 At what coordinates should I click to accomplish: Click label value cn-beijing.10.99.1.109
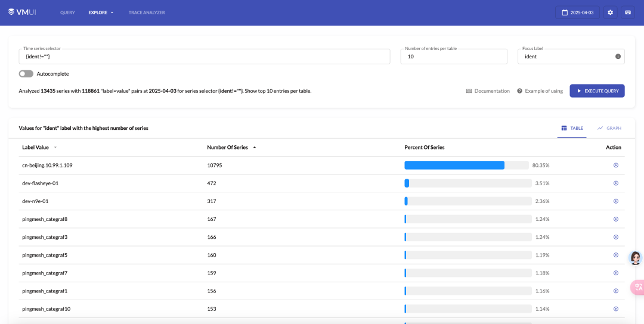point(47,166)
